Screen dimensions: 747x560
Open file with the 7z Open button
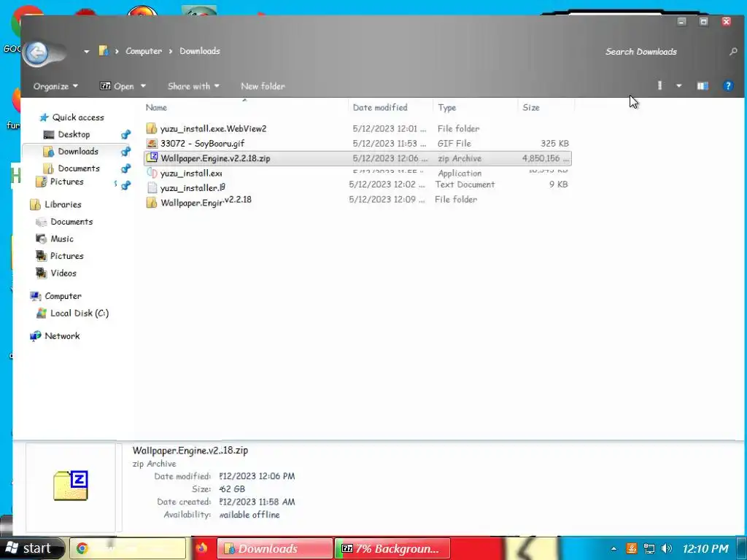tap(117, 86)
